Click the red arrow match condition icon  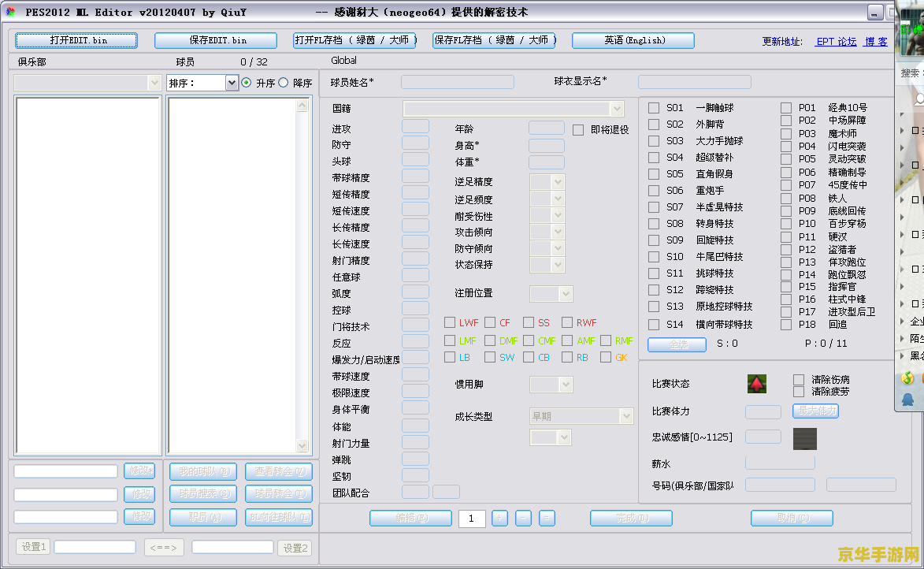757,384
